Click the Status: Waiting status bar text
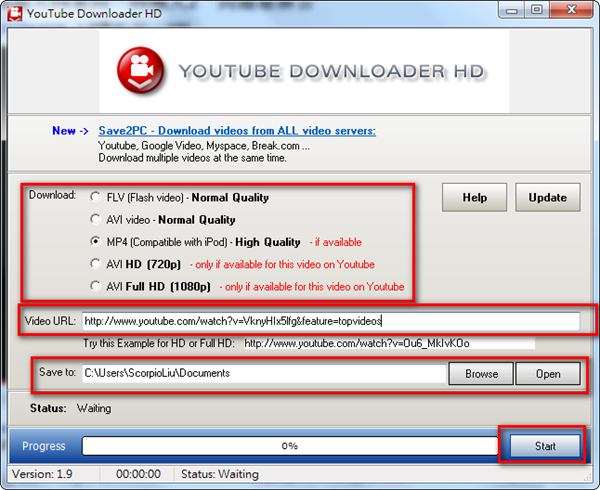The image size is (600, 490). (x=220, y=474)
